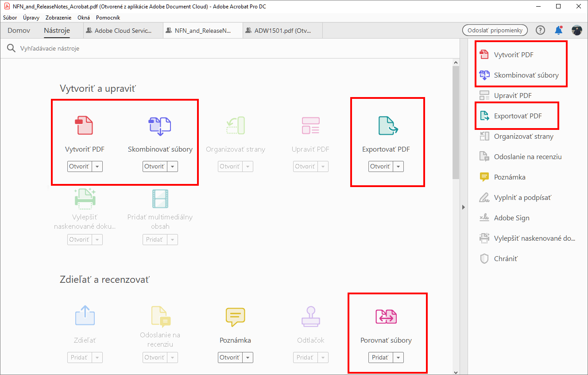This screenshot has width=588, height=375.
Task: Collapse the right tools pane with the arrow
Action: coord(464,207)
